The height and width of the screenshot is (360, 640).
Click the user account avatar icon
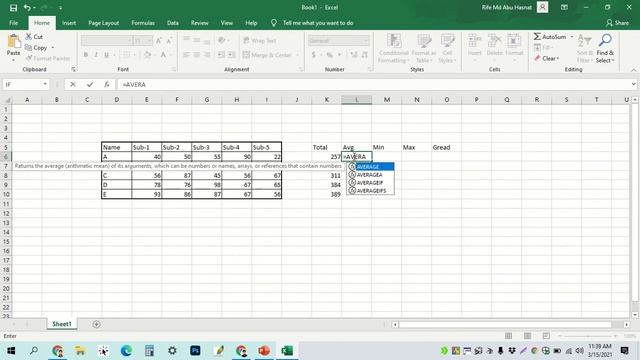pyautogui.click(x=542, y=7)
